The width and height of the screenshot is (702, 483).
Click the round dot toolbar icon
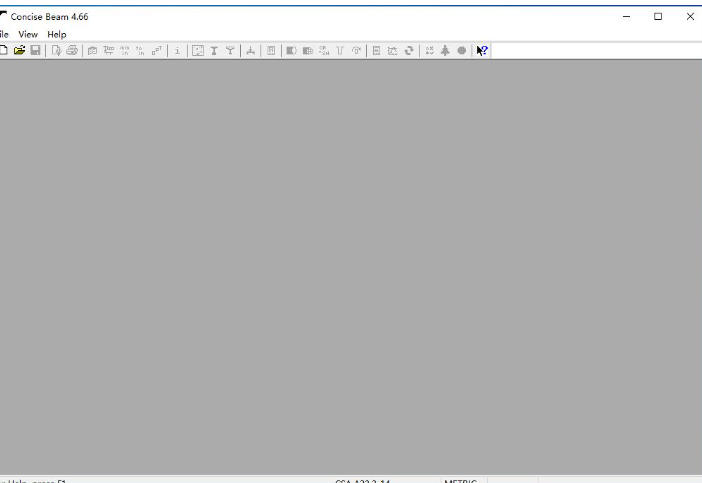coord(461,50)
